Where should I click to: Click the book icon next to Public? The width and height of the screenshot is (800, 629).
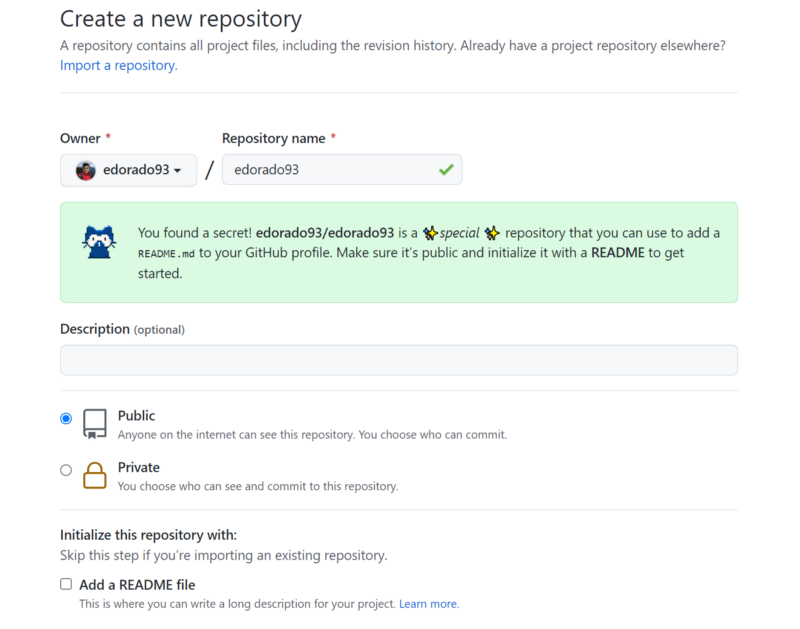click(x=94, y=423)
